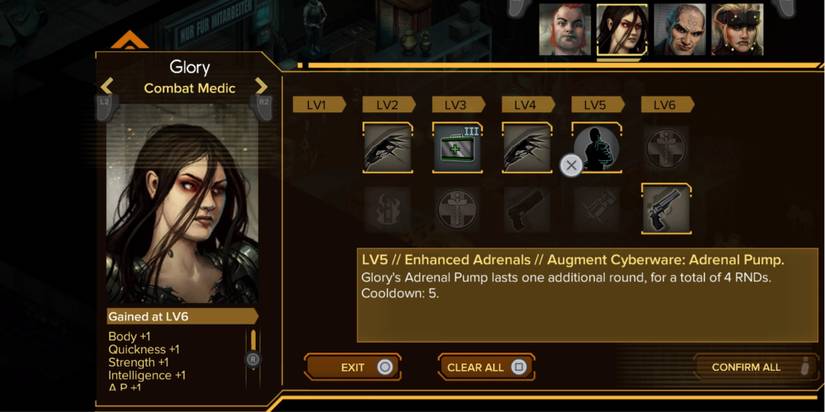The width and height of the screenshot is (825, 412).
Task: Select the LV3 medkit III icon
Action: pyautogui.click(x=457, y=147)
